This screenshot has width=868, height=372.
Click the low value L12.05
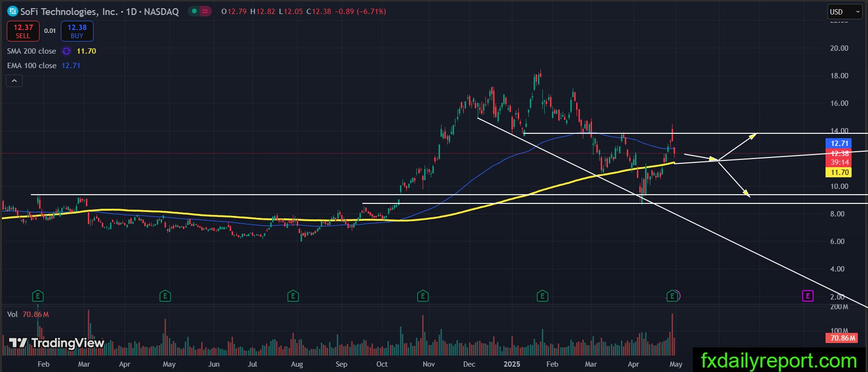(x=291, y=12)
